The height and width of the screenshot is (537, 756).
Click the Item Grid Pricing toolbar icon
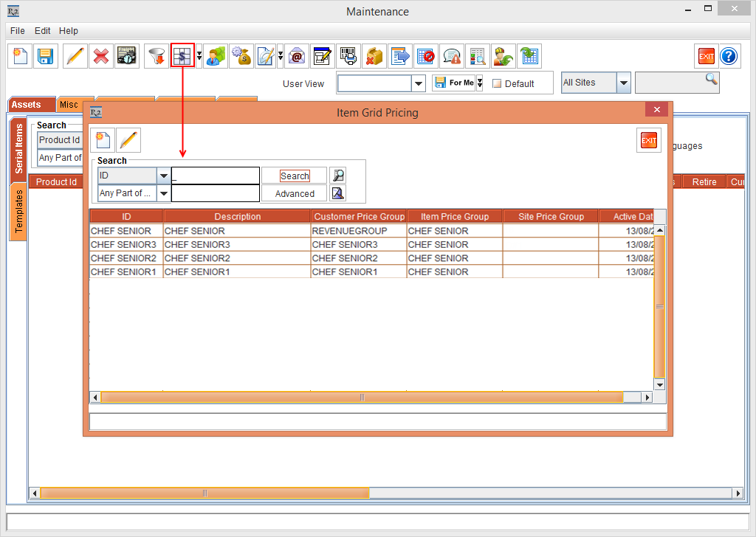[182, 56]
